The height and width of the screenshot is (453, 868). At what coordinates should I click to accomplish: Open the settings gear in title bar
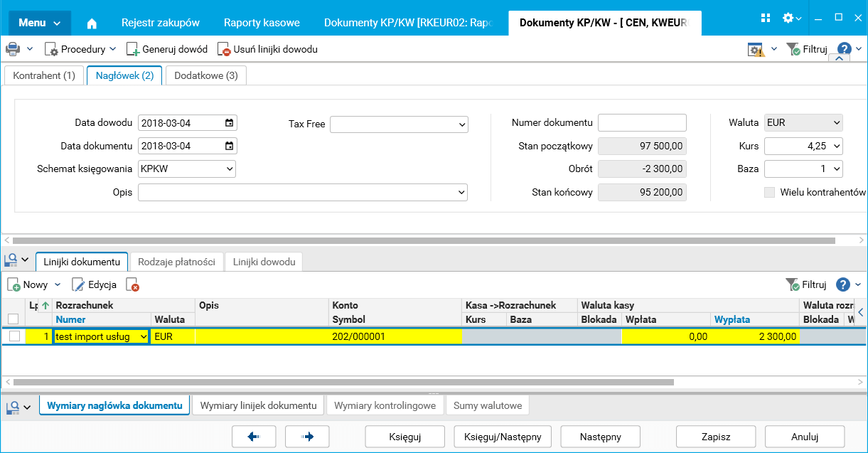click(x=788, y=18)
